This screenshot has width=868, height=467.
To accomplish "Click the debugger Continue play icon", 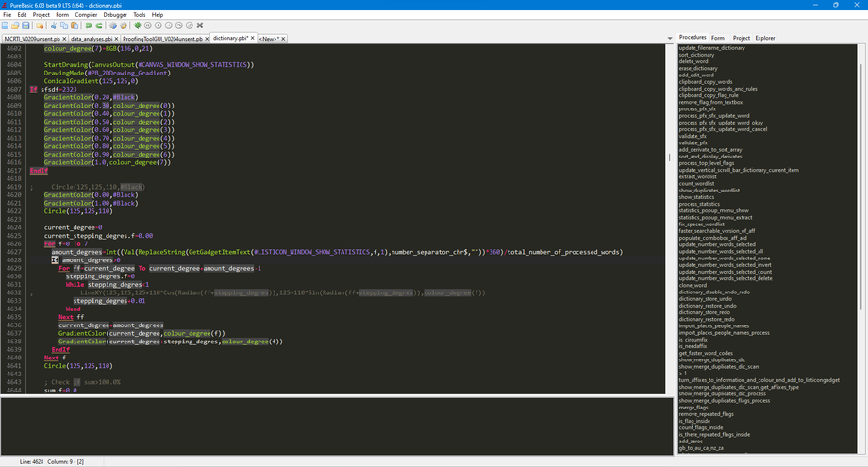I will 159,25.
